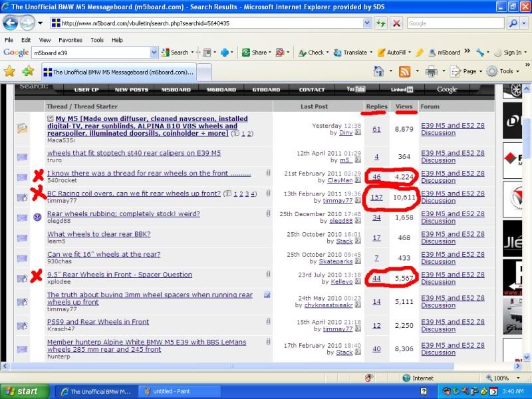Click the browser Forward arrow button
The width and height of the screenshot is (532, 399).
tap(27, 23)
